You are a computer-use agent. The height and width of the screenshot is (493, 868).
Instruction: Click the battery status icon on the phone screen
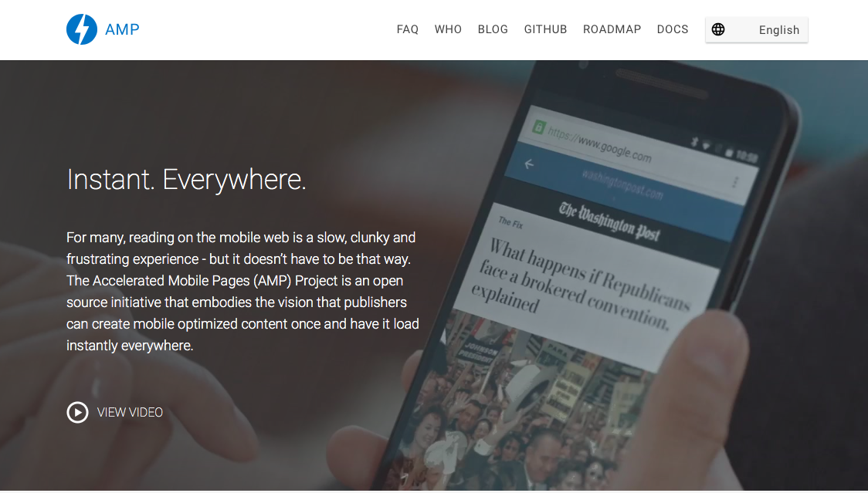click(729, 154)
